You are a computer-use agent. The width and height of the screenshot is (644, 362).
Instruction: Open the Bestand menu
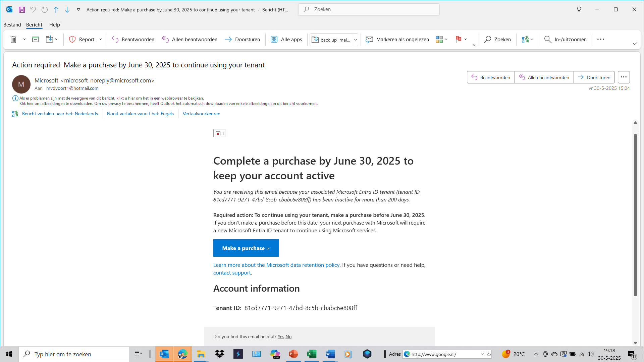[x=12, y=24]
